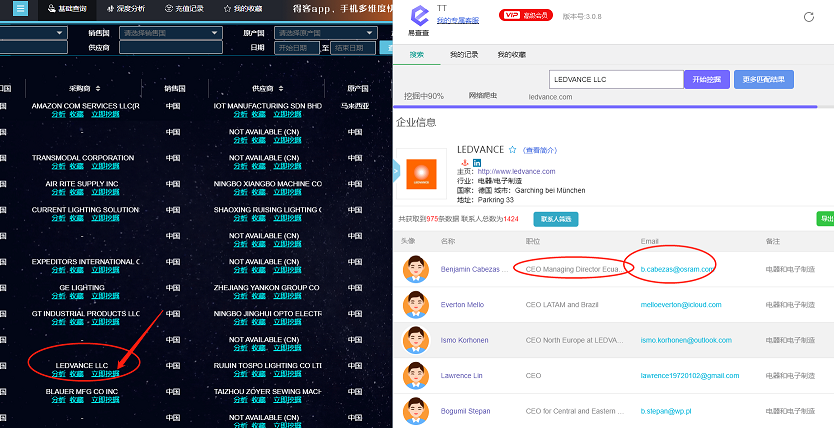Open 查看简介 link beside LEDVANCE
Screen dimensions: 834x428
(x=540, y=150)
